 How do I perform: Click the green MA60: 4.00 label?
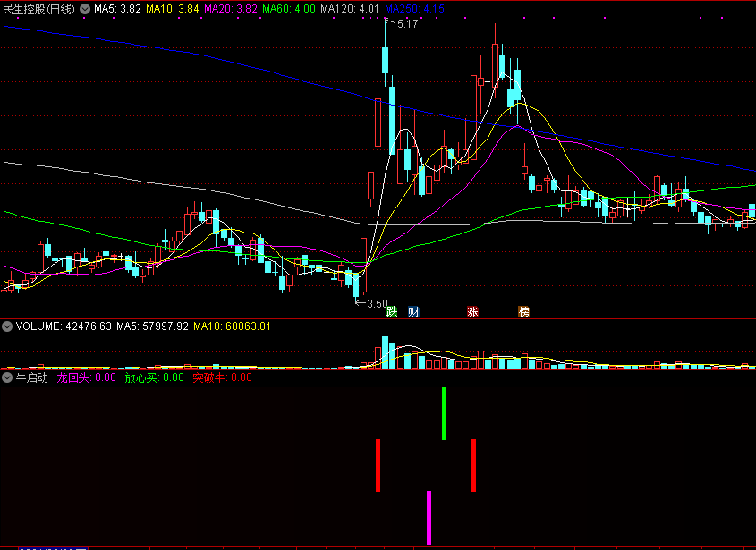coord(289,9)
